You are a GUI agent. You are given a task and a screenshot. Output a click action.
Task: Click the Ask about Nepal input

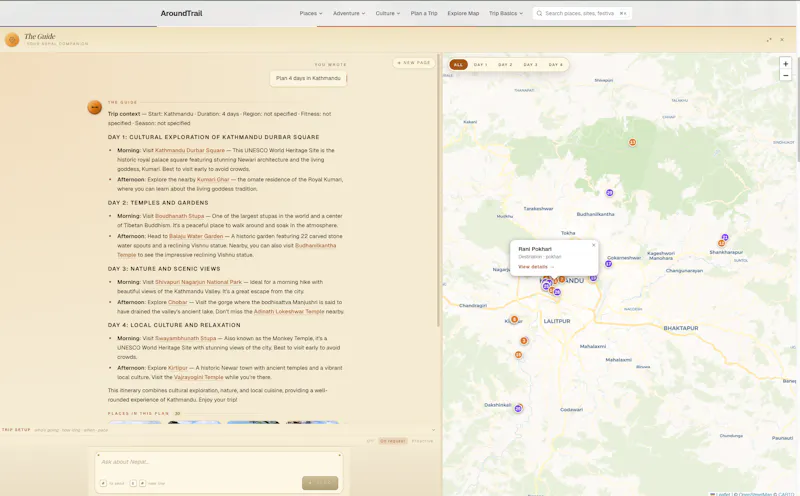click(x=218, y=462)
